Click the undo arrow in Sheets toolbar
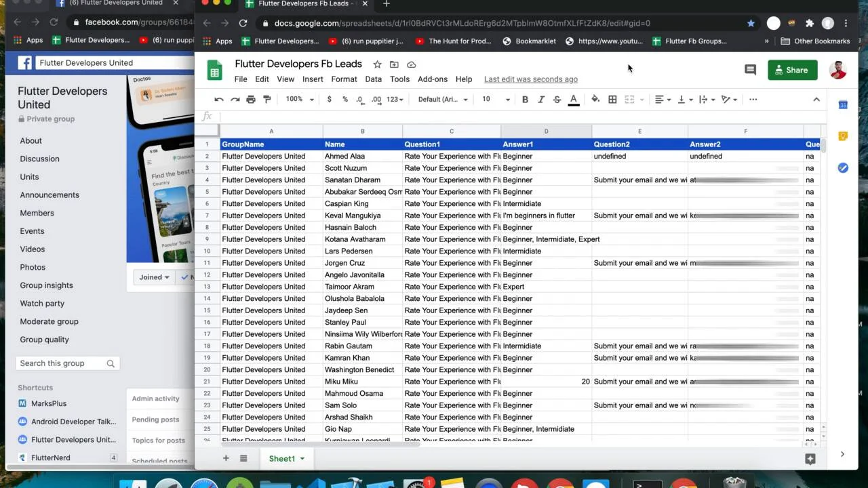This screenshot has width=868, height=488. click(218, 100)
